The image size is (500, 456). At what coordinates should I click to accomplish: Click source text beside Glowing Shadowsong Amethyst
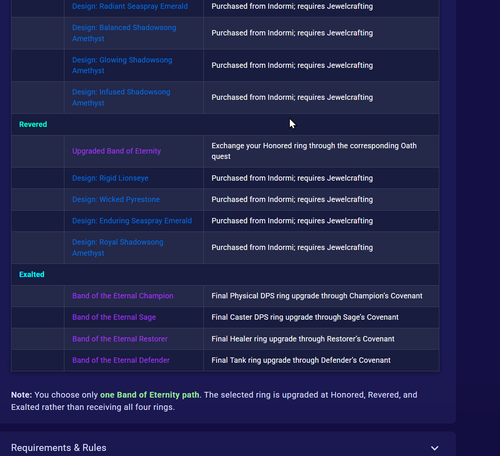coord(292,65)
